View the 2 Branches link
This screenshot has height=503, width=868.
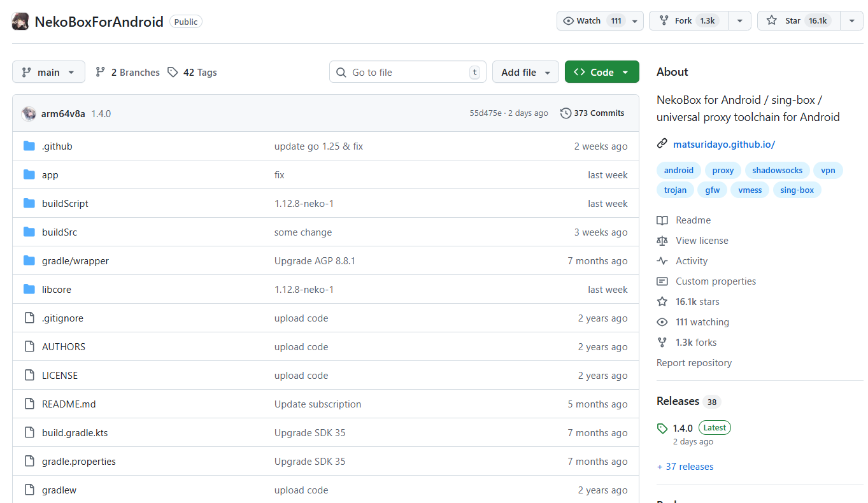point(127,72)
